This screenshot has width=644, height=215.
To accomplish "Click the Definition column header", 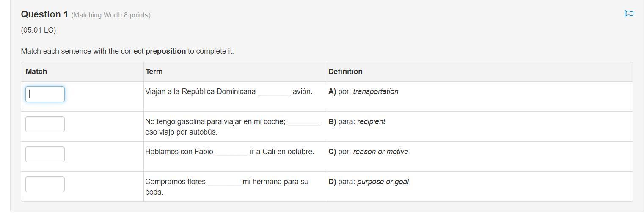I will (x=345, y=72).
